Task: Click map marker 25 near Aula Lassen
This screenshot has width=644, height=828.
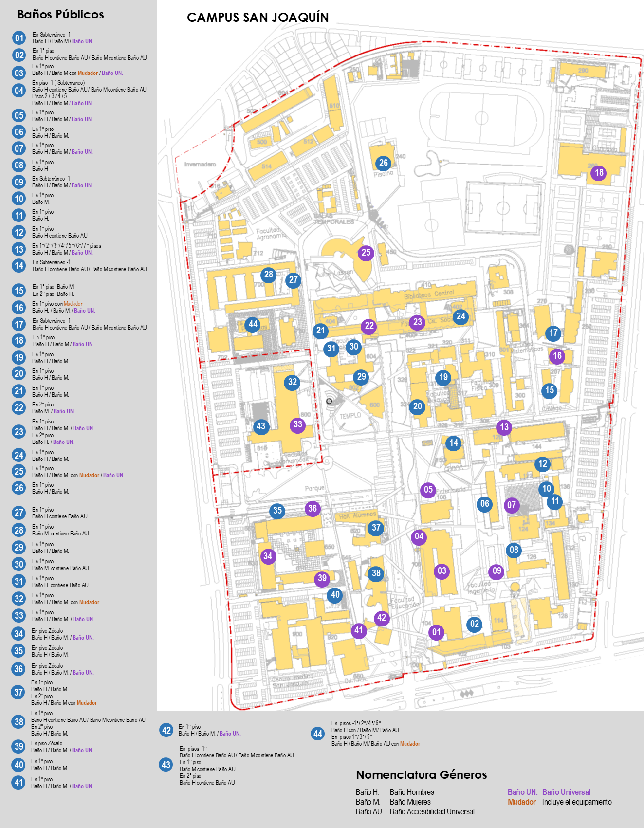Action: (x=366, y=253)
